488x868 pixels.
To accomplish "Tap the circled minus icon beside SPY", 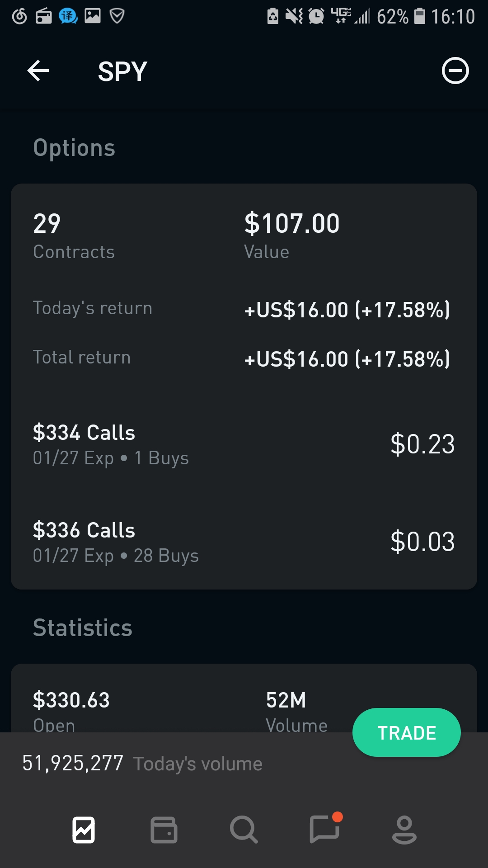I will [455, 71].
